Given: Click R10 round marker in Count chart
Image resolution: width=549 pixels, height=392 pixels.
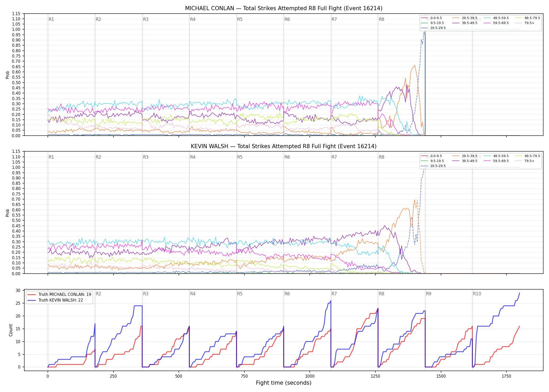Looking at the screenshot, I should point(477,294).
